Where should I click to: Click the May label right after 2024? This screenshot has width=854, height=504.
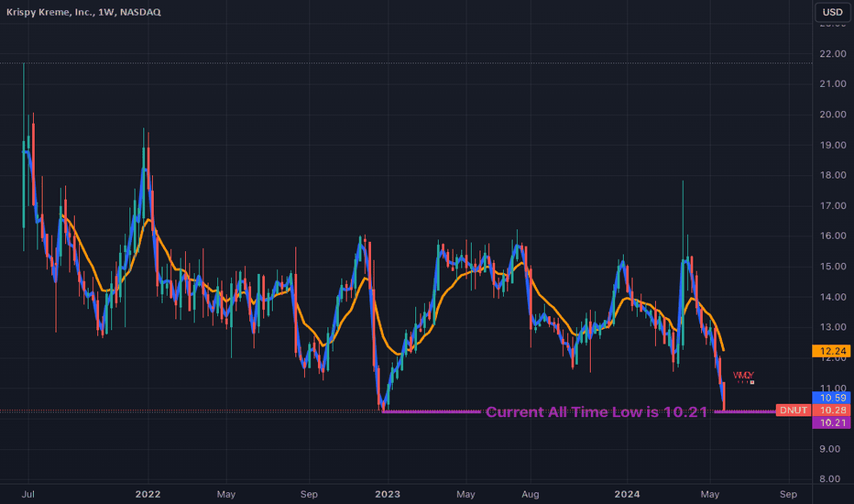pos(710,494)
